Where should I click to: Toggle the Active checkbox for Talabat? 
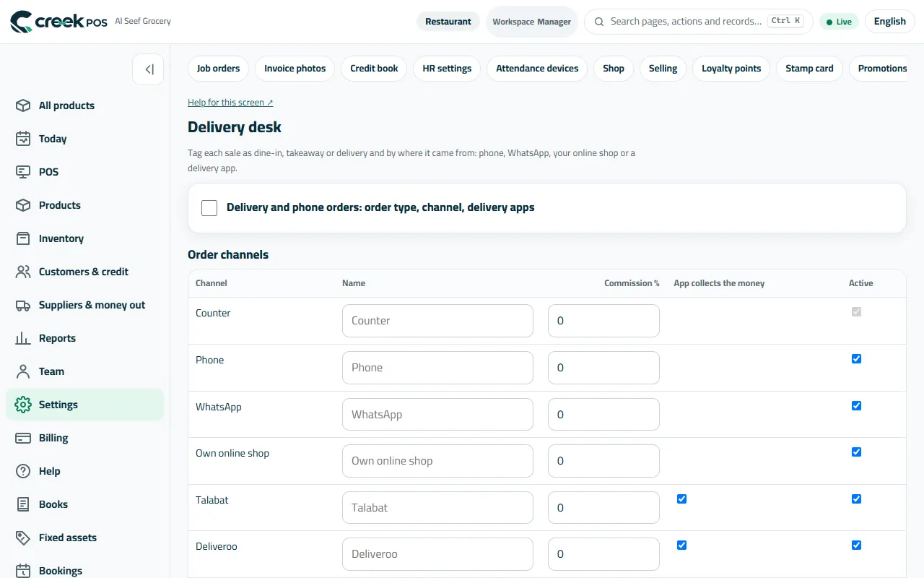point(856,499)
